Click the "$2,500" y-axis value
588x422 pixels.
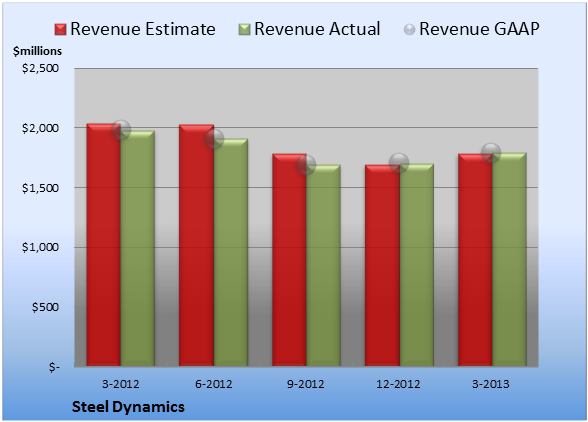click(x=40, y=68)
